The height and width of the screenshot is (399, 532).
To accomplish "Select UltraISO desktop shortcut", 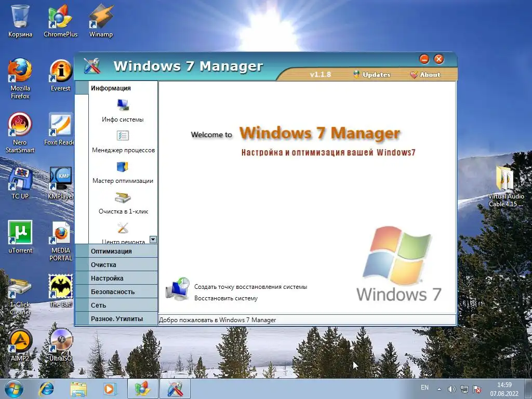I will click(x=60, y=345).
